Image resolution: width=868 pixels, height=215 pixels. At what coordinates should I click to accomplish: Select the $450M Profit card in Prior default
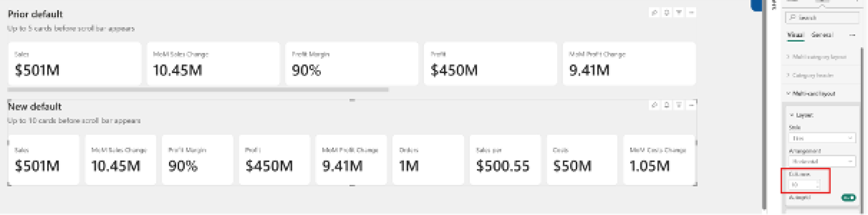(491, 64)
